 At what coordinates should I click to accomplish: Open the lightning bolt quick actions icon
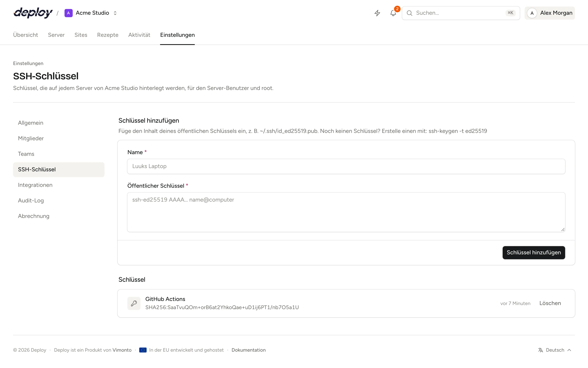coord(377,13)
